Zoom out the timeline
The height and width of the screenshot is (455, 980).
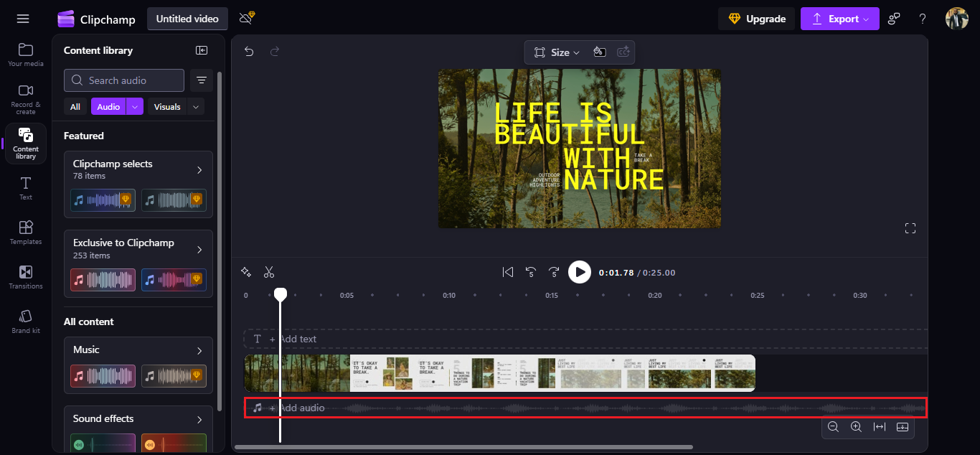833,426
